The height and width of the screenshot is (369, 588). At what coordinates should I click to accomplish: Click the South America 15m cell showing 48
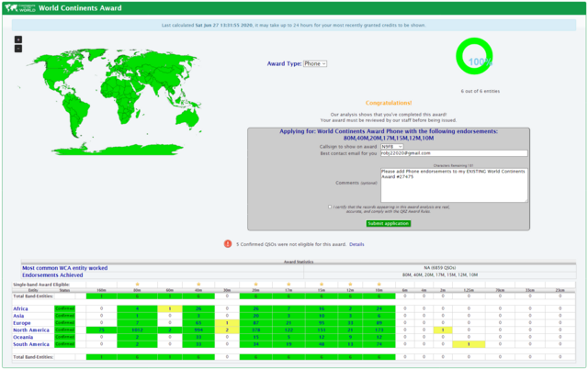click(x=322, y=344)
